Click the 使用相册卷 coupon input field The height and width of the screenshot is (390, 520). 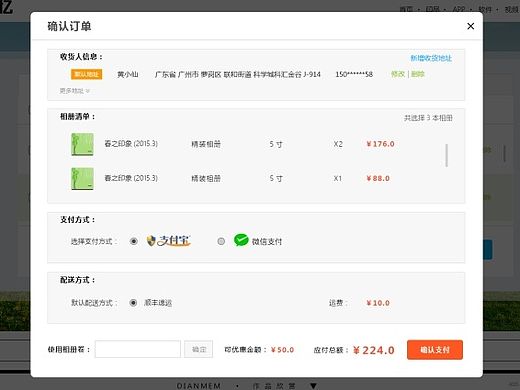pos(138,349)
